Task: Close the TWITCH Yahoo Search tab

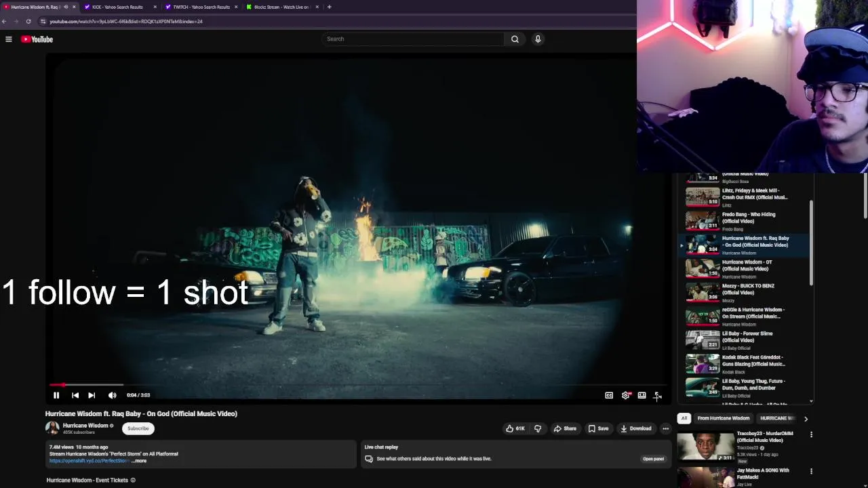Action: [236, 7]
